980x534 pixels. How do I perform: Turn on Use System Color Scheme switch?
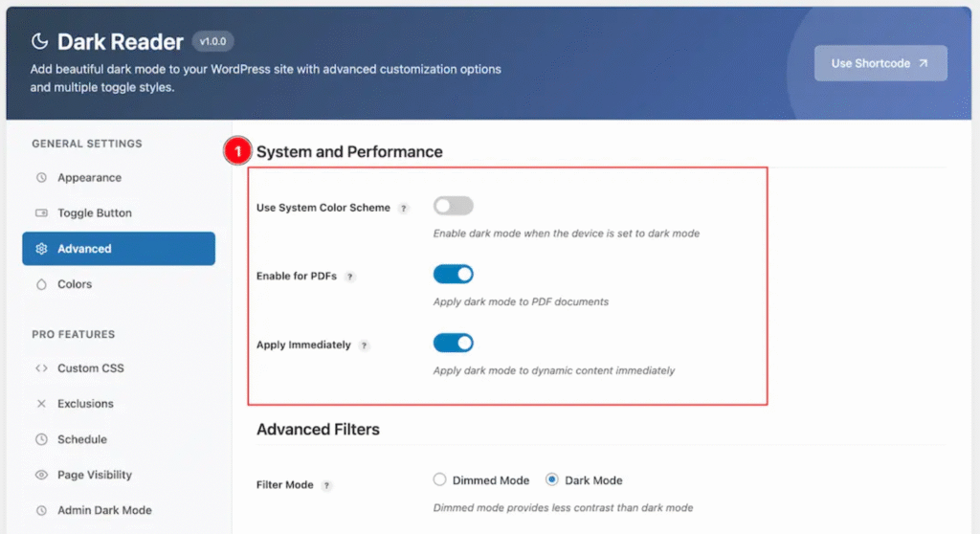pyautogui.click(x=453, y=206)
